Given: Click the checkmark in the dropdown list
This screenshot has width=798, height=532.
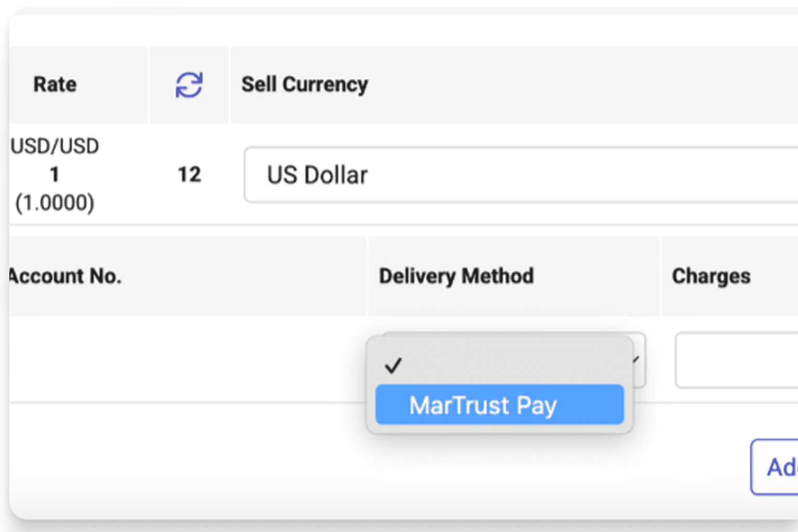Looking at the screenshot, I should pyautogui.click(x=393, y=366).
